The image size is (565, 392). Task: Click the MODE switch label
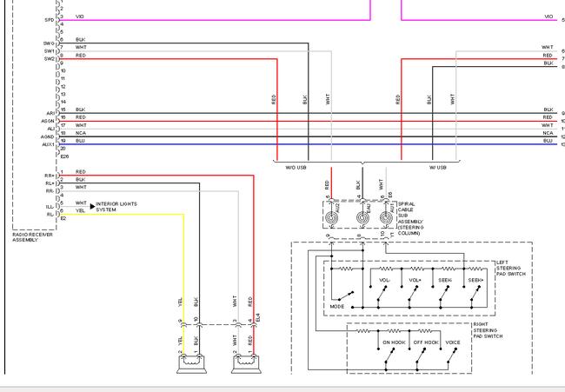point(337,307)
